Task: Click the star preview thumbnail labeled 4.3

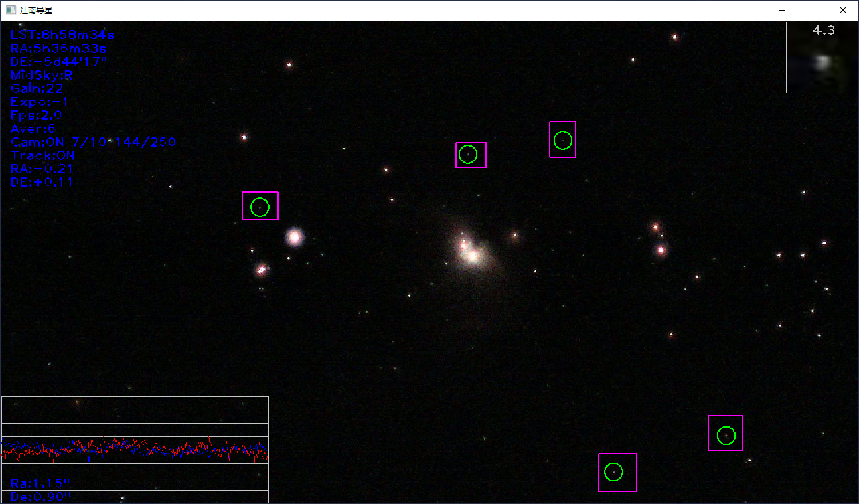Action: click(x=822, y=59)
